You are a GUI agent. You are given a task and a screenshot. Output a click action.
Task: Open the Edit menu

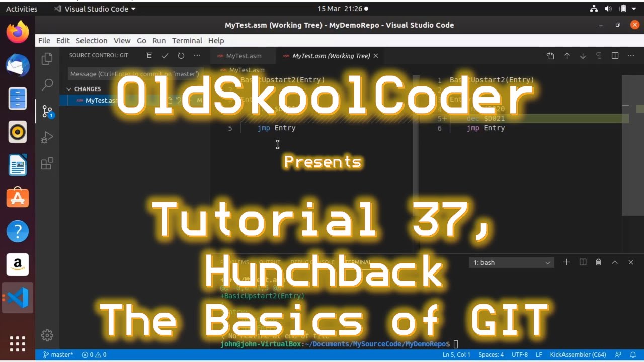(x=63, y=41)
